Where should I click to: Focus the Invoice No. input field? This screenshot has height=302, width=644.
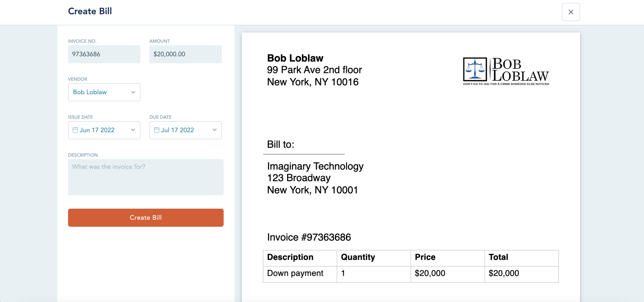tap(104, 54)
